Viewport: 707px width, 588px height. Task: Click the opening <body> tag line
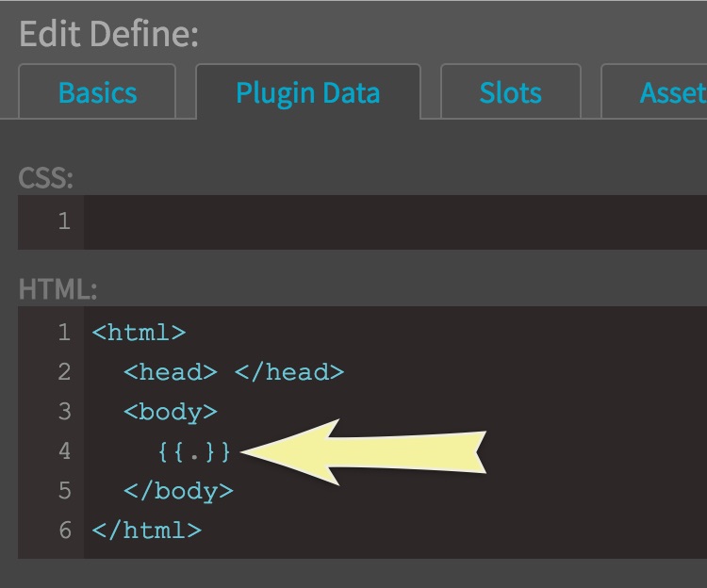click(x=171, y=412)
